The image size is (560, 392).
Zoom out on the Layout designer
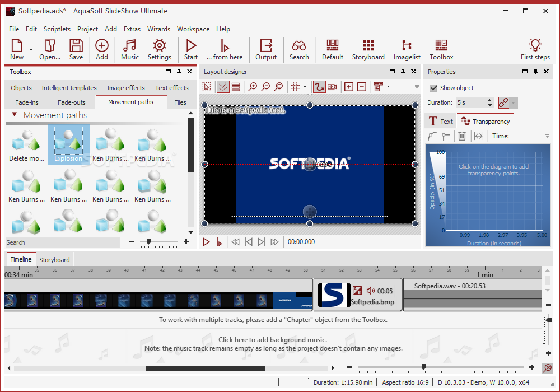pos(265,87)
